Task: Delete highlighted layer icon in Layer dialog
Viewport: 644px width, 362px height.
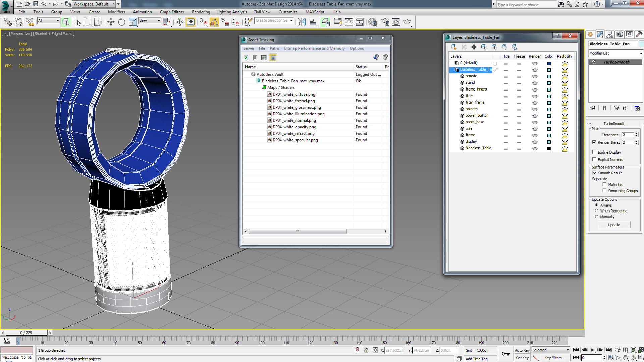Action: 464,47
